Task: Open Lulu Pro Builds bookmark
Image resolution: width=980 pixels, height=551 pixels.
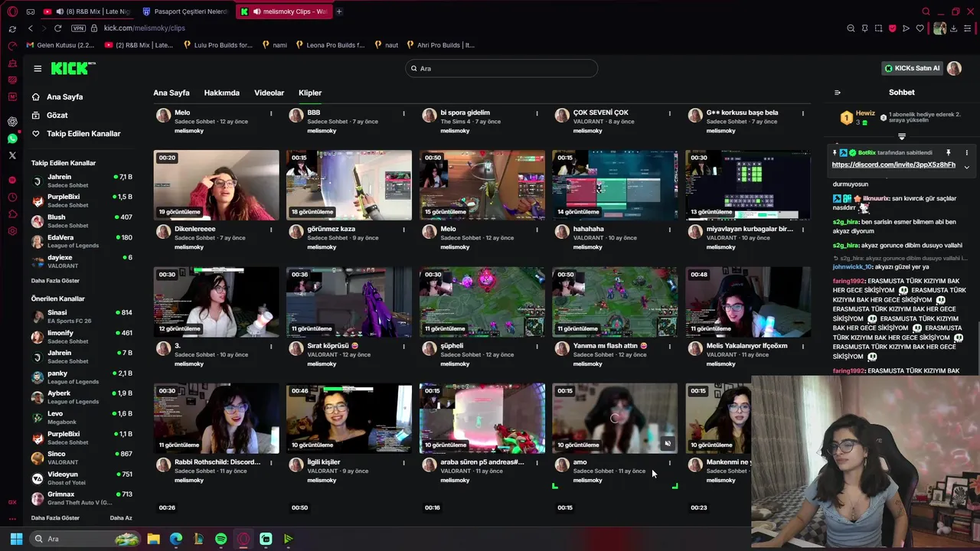Action: (x=218, y=45)
